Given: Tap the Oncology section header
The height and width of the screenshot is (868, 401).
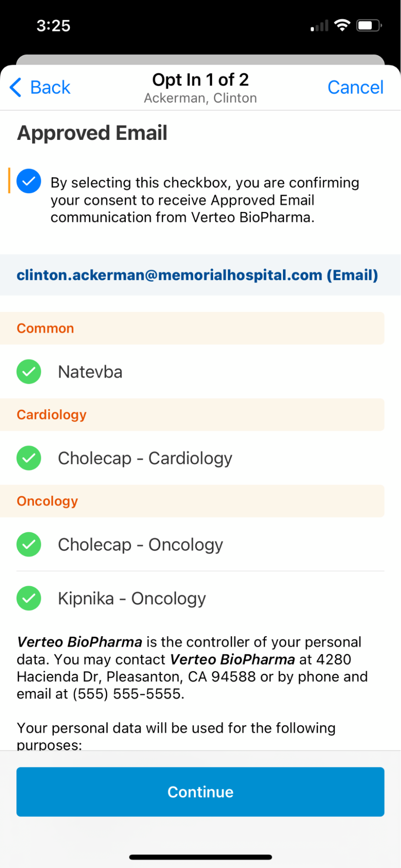Looking at the screenshot, I should tap(47, 501).
